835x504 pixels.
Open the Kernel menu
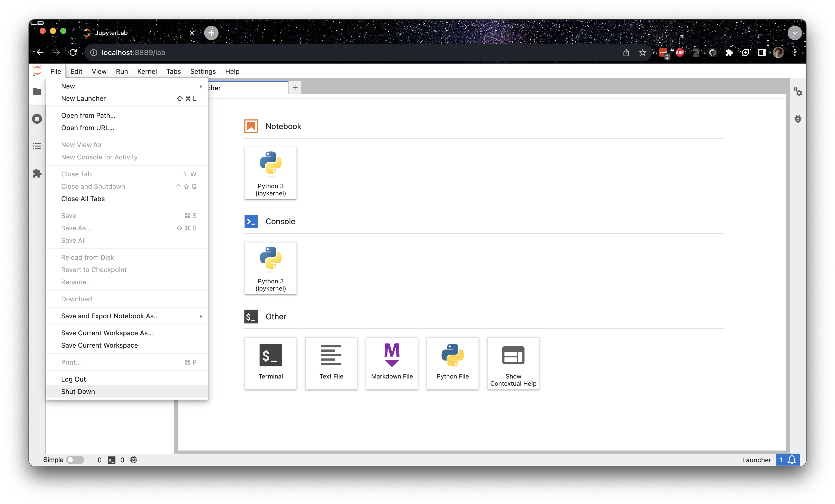[147, 71]
